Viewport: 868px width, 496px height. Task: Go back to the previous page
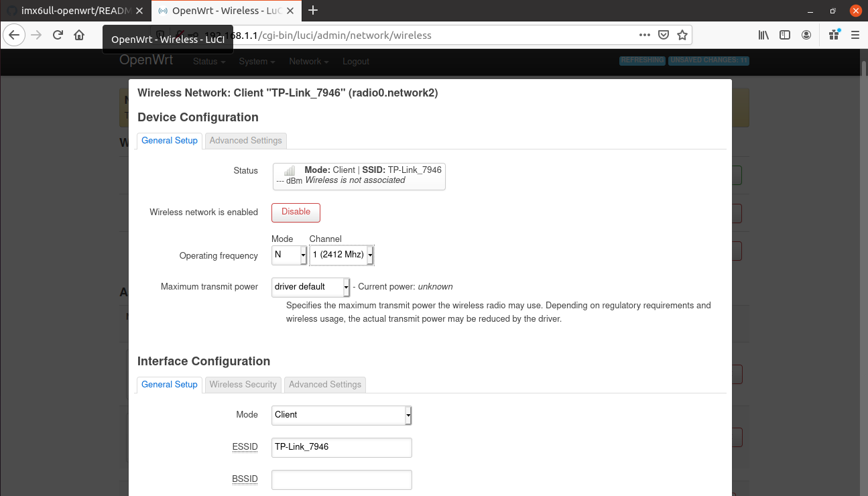15,35
